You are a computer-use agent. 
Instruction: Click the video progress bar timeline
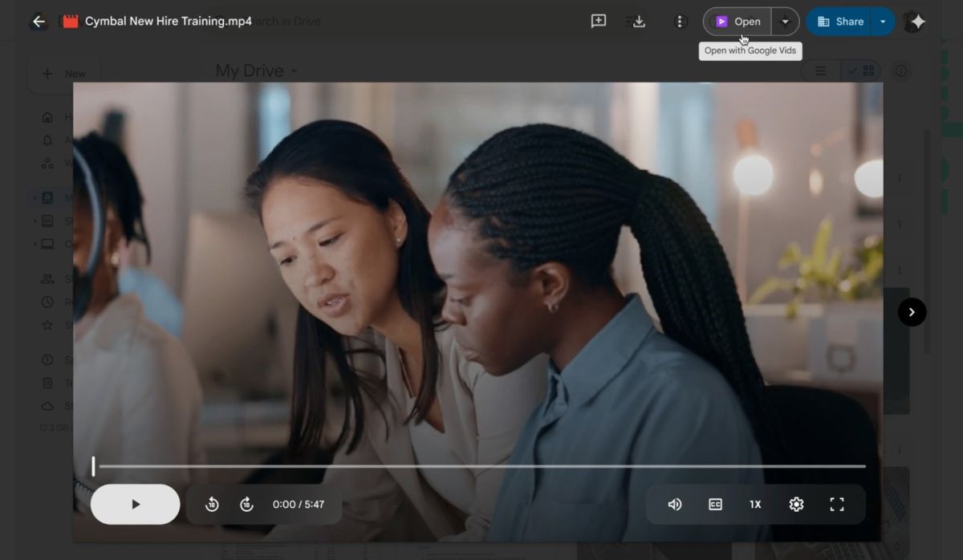coord(481,465)
